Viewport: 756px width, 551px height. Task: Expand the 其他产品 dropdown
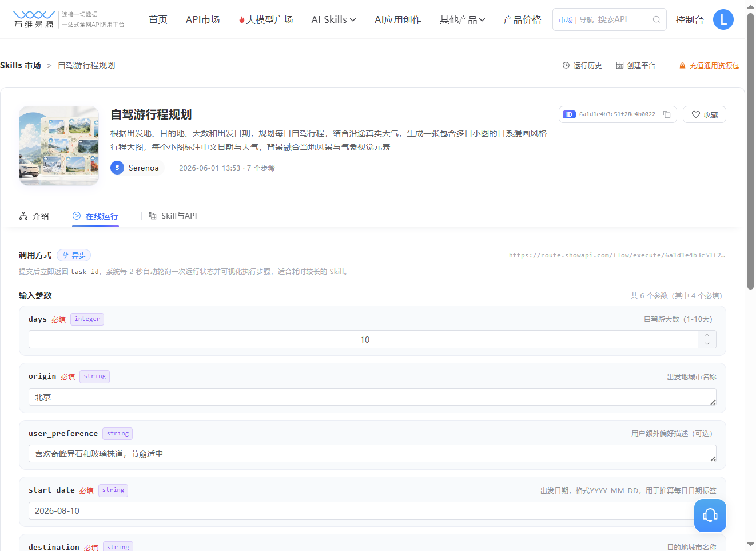coord(462,19)
